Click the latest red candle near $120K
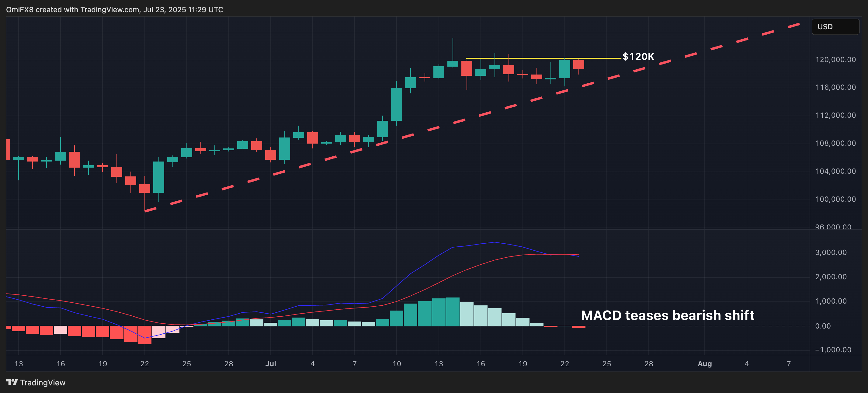 (x=578, y=65)
